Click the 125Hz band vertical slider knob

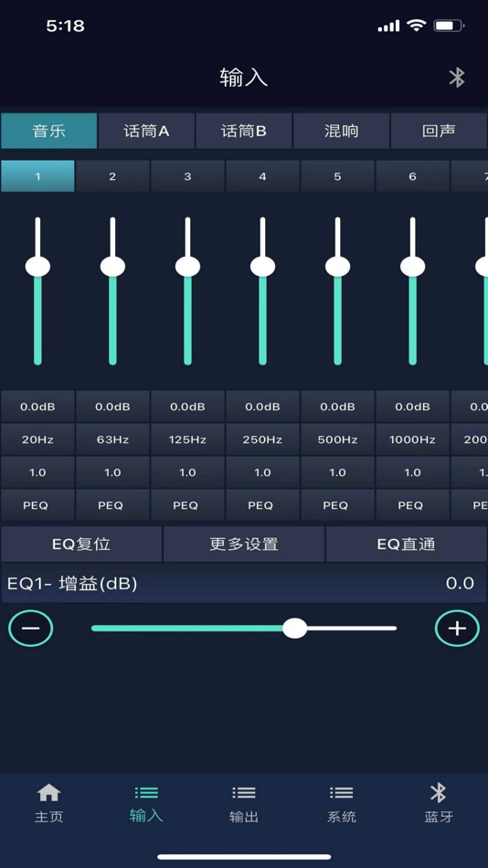[x=187, y=267]
